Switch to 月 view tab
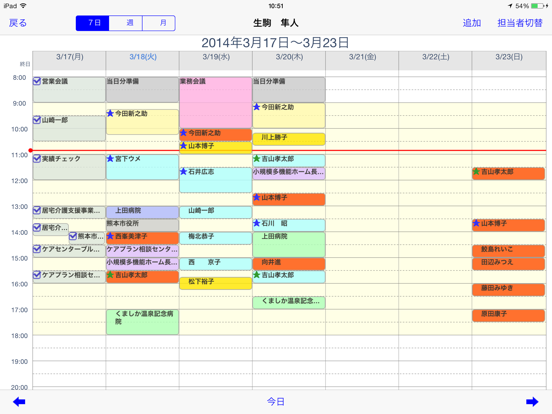 (x=159, y=23)
